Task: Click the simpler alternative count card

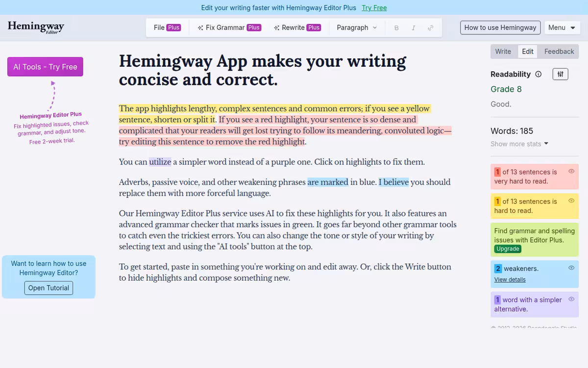Action: tap(535, 304)
